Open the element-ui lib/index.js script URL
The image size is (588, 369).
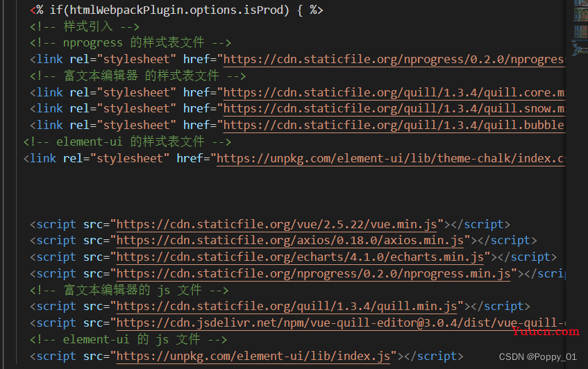[253, 357]
